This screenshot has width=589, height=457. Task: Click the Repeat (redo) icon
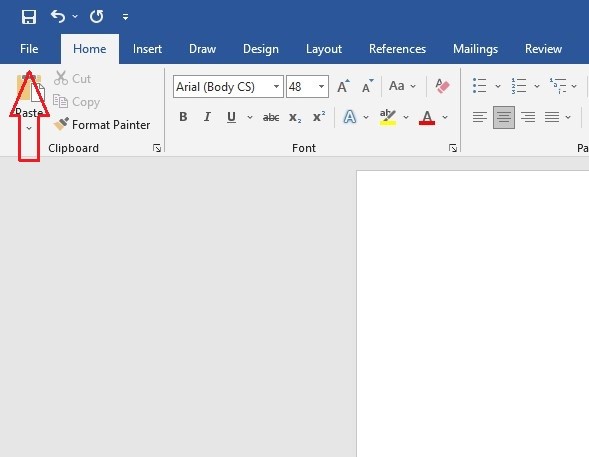coord(97,17)
